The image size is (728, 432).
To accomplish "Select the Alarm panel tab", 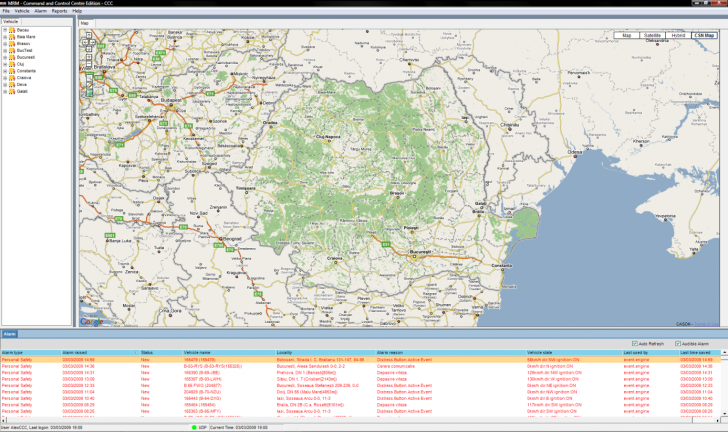I will (9, 334).
